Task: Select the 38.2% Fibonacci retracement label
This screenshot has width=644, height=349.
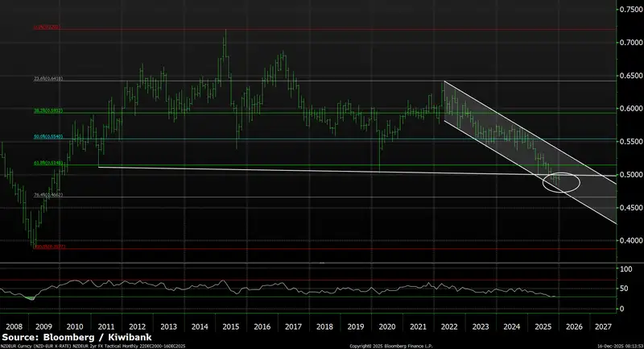Action: 47,111
